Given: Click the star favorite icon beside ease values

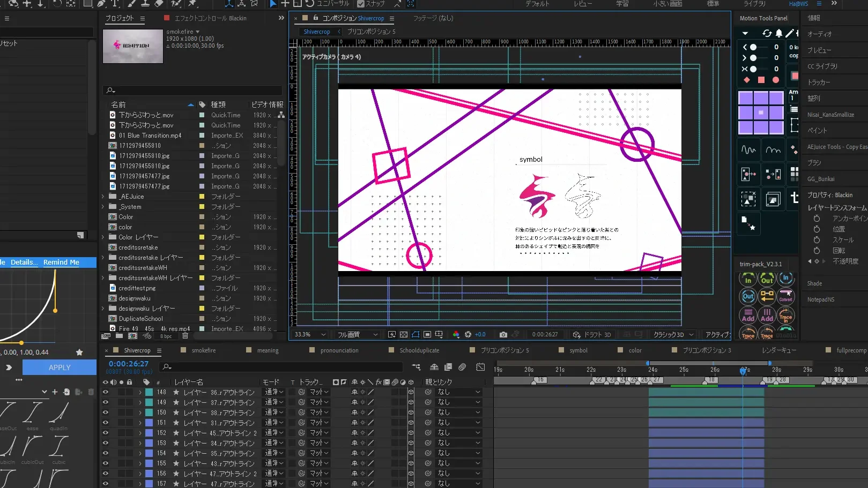Looking at the screenshot, I should point(79,352).
